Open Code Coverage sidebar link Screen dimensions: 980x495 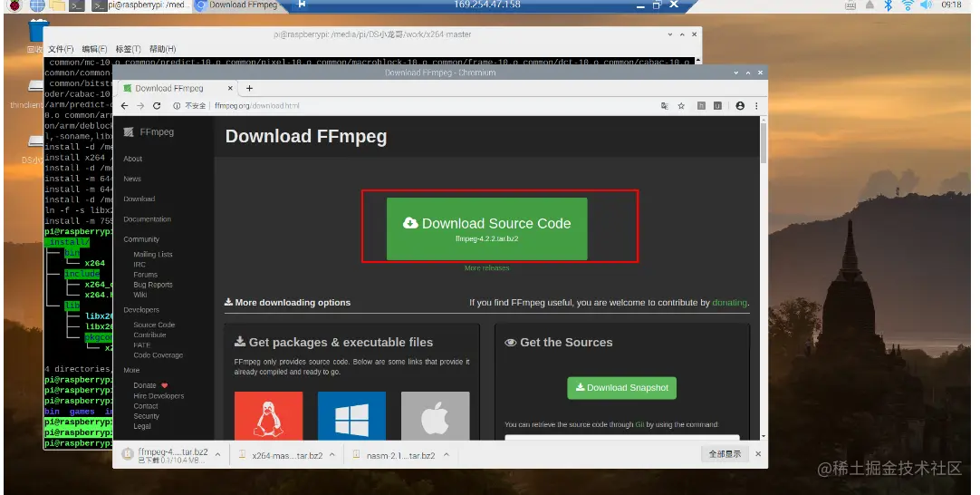tap(159, 354)
